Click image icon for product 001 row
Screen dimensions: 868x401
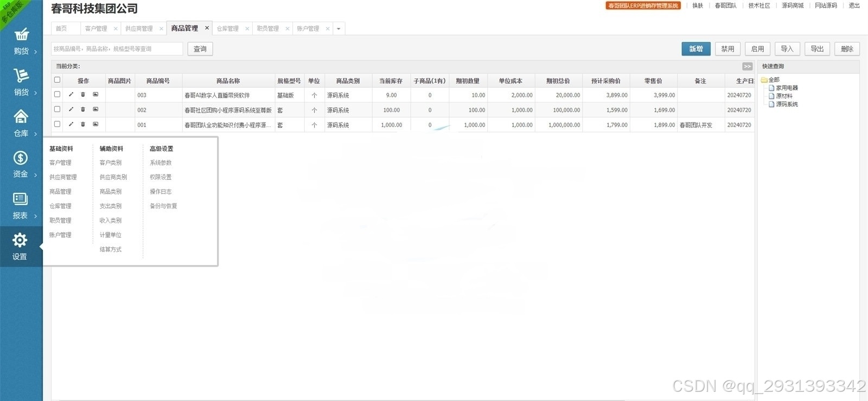click(95, 125)
